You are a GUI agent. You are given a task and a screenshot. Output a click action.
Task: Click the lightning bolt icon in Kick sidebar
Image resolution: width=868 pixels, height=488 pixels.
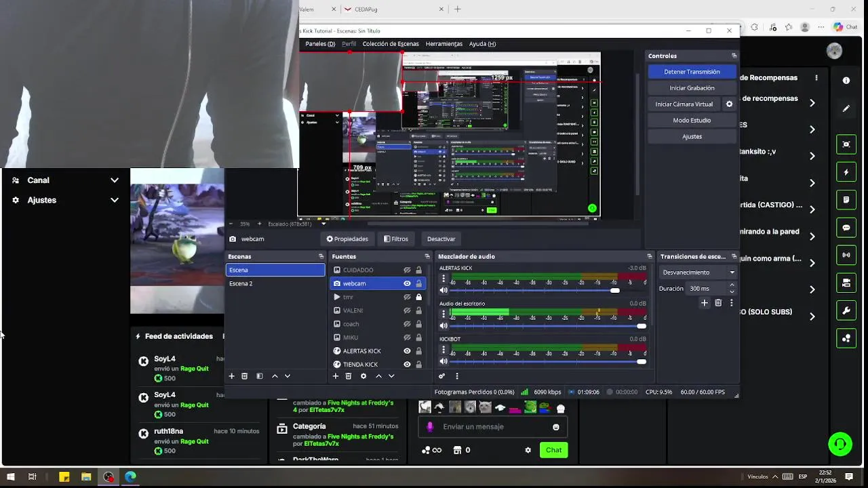(x=846, y=172)
